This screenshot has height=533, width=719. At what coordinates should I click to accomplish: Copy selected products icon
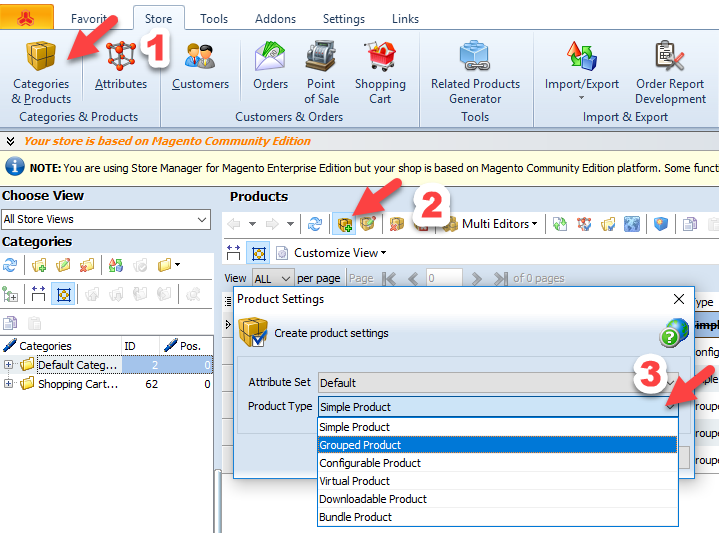pos(690,224)
